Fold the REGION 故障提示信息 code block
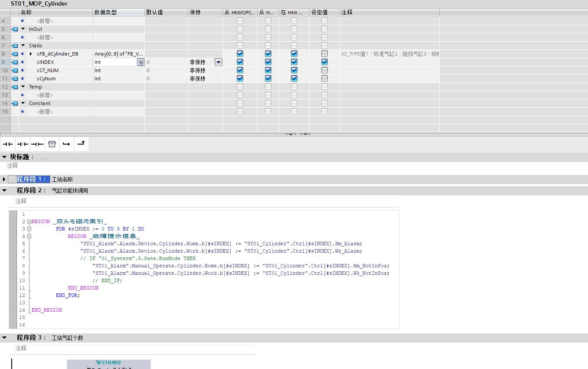This screenshot has width=588, height=369. tap(29, 236)
